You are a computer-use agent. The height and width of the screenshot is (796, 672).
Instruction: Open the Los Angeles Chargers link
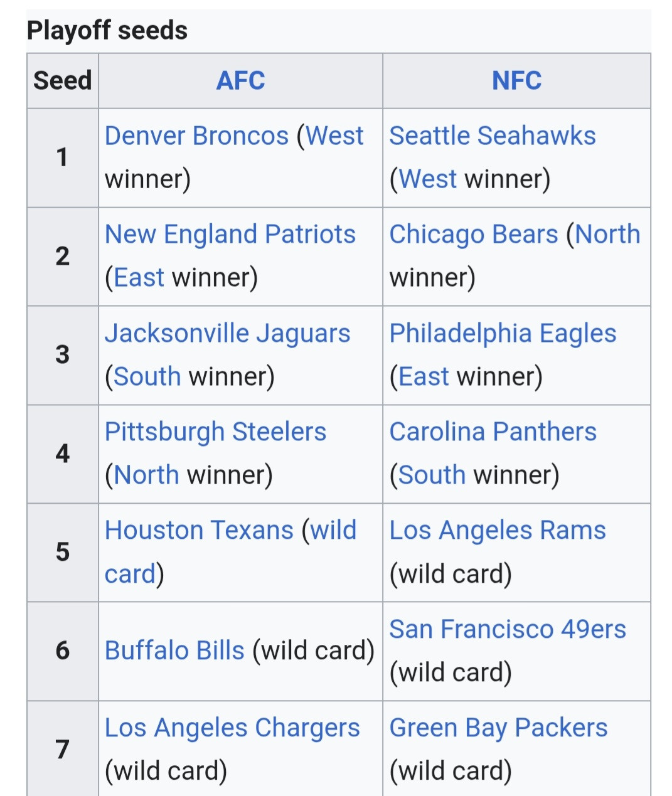click(232, 728)
